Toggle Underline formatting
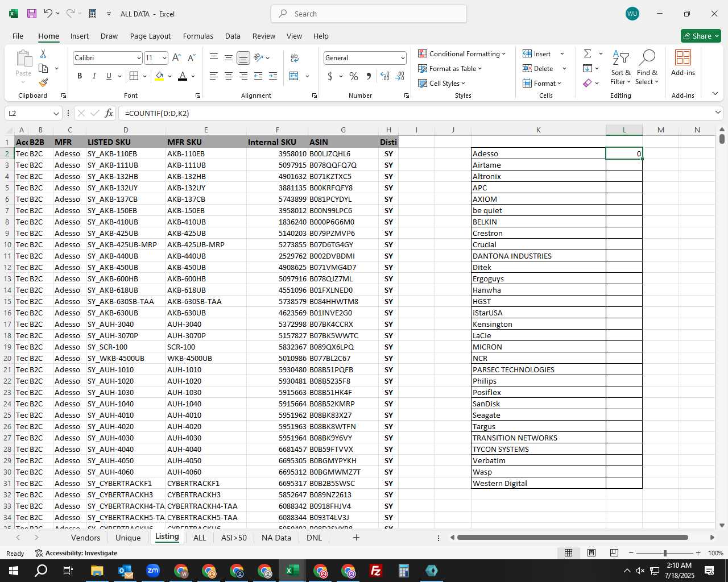This screenshot has width=728, height=582. (x=109, y=76)
